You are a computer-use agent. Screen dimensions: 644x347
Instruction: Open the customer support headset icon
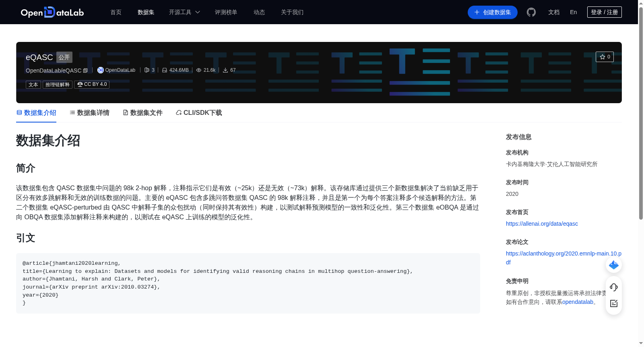pyautogui.click(x=614, y=287)
